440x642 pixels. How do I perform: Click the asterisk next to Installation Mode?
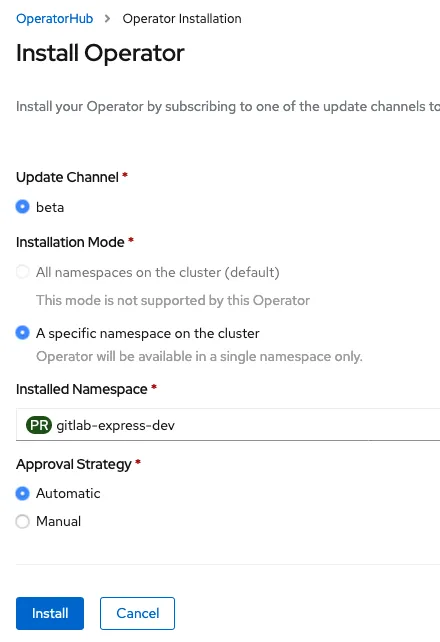[131, 240]
